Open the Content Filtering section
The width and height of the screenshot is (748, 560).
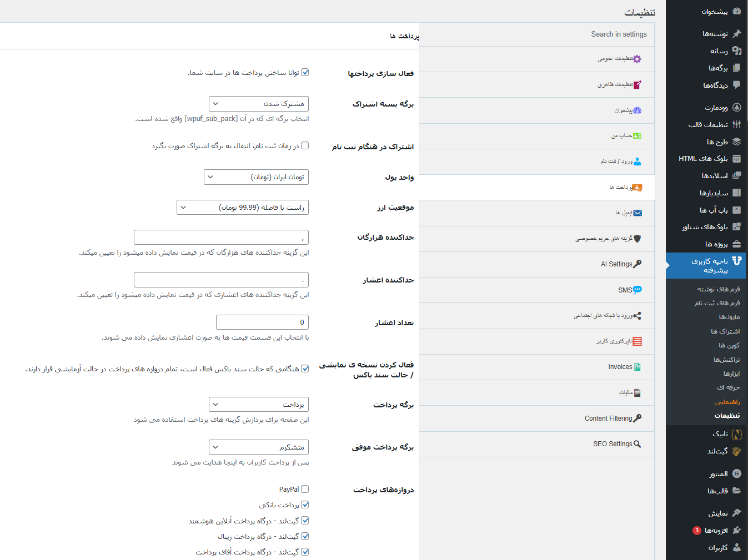coord(613,418)
